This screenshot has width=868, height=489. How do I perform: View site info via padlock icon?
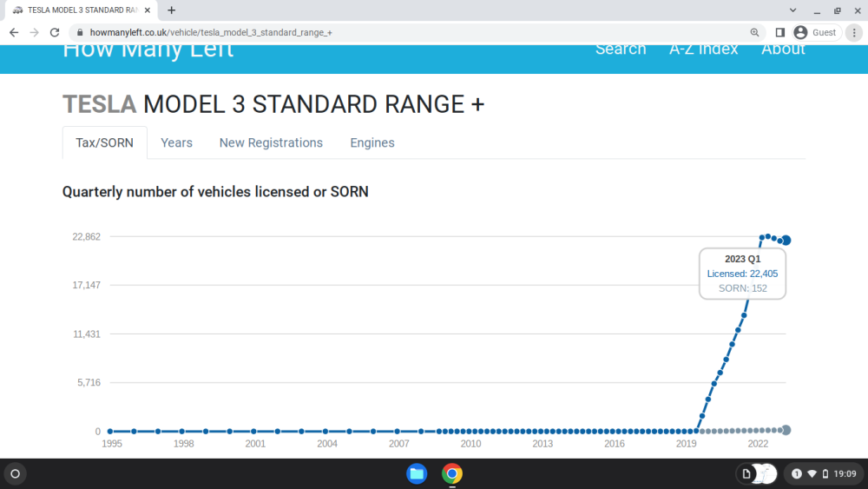coord(80,33)
